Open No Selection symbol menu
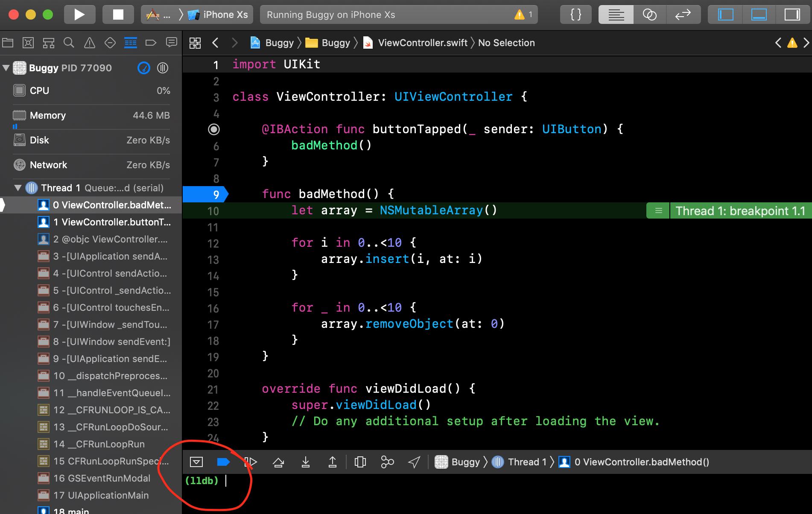Screen dimensions: 812x514 pos(506,43)
